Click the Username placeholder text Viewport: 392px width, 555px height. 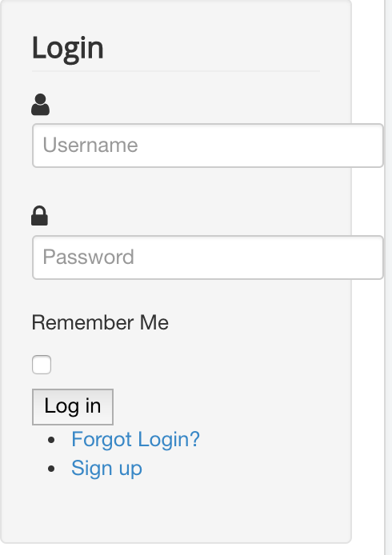[90, 145]
